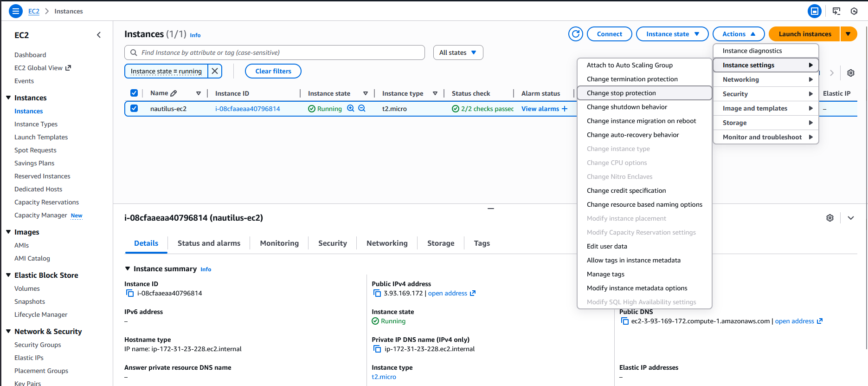Select Attach to Auto Scaling Group

click(644, 65)
